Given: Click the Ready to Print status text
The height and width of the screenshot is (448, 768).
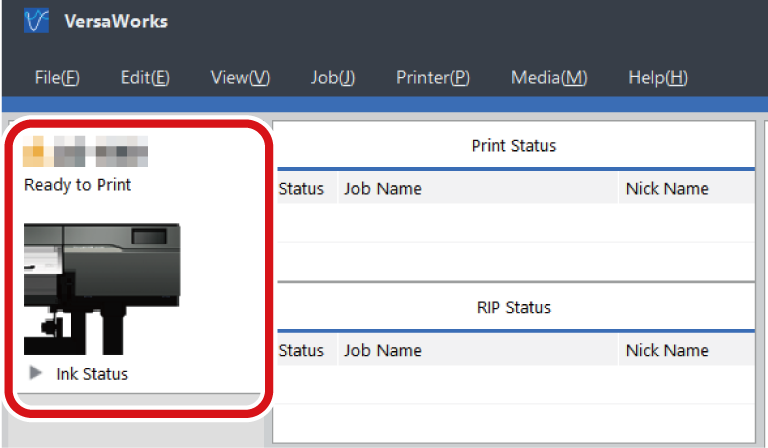Looking at the screenshot, I should (x=77, y=185).
